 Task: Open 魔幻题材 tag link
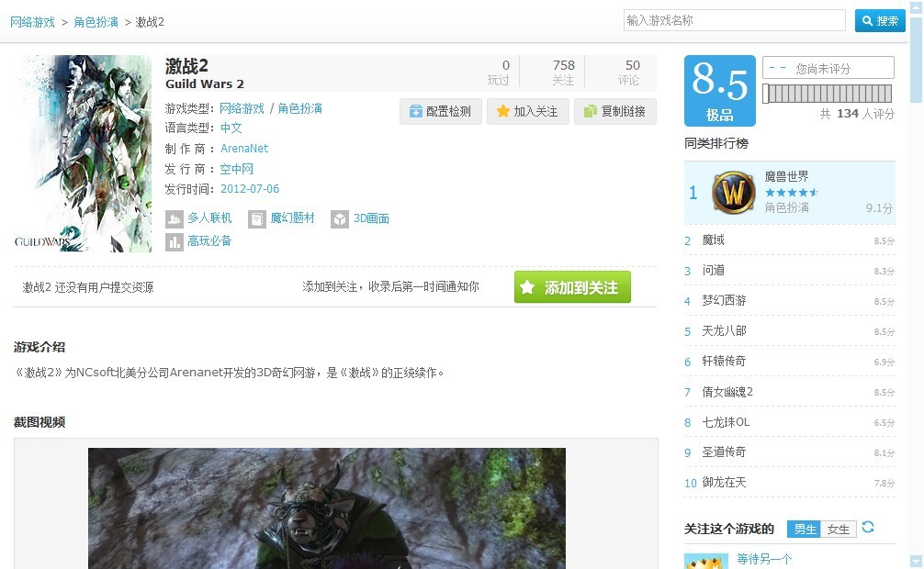(292, 218)
